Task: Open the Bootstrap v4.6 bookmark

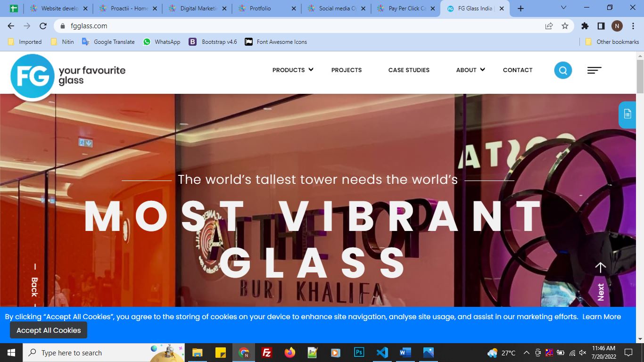Action: (213, 42)
